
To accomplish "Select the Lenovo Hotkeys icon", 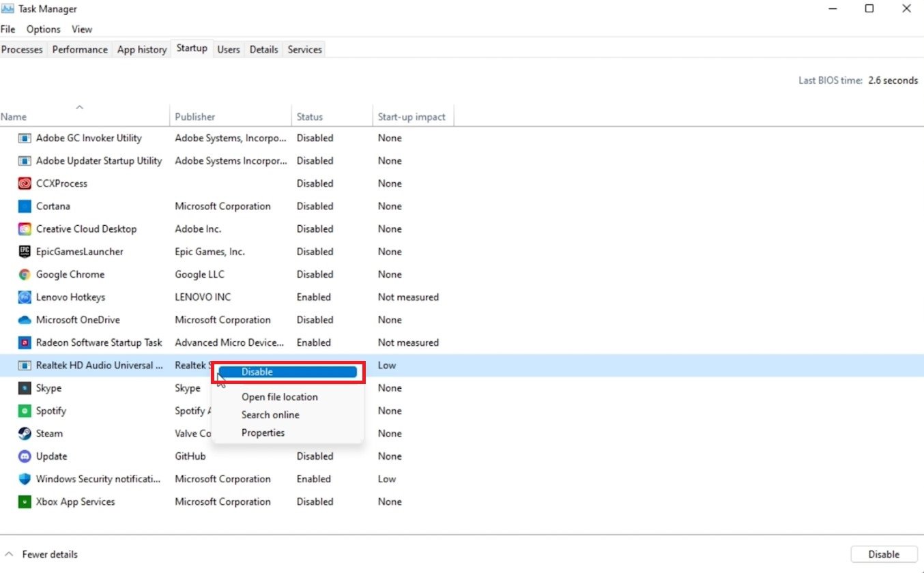I will tap(25, 297).
